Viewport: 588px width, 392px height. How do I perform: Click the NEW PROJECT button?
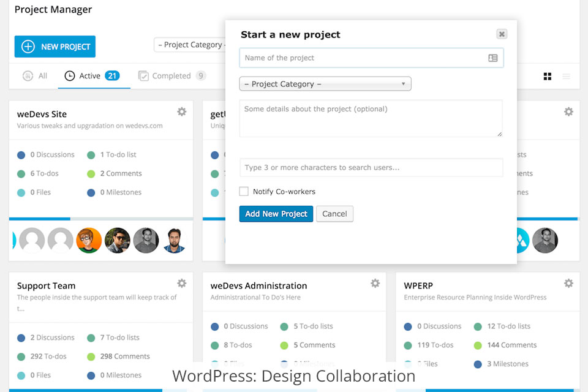55,47
